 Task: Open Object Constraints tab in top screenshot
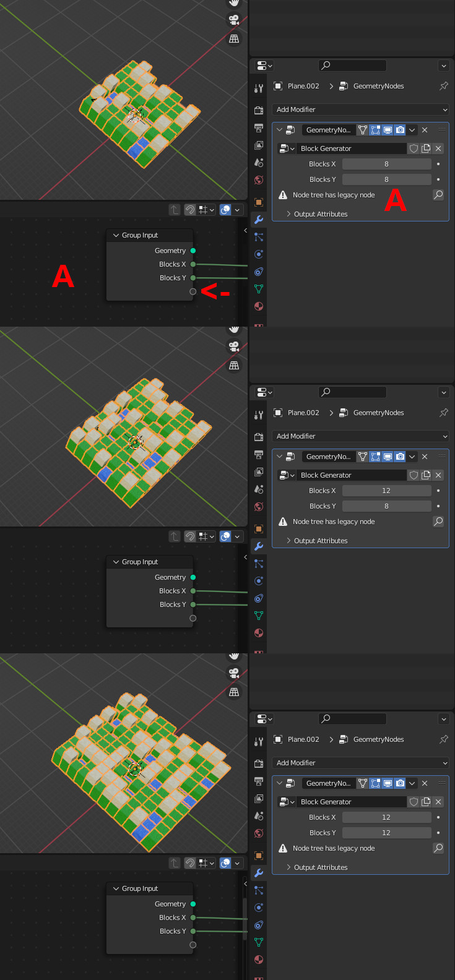pos(259,272)
